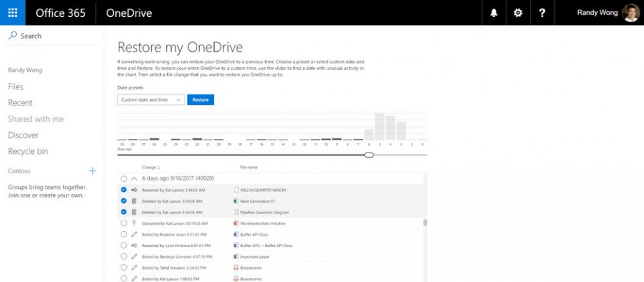Collapse the 6 days ago group chevron
This screenshot has width=644, height=282.
point(134,179)
